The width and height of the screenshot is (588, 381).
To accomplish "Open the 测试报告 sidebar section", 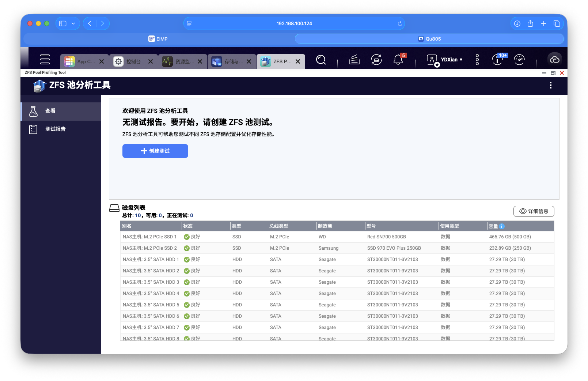I will (x=55, y=129).
